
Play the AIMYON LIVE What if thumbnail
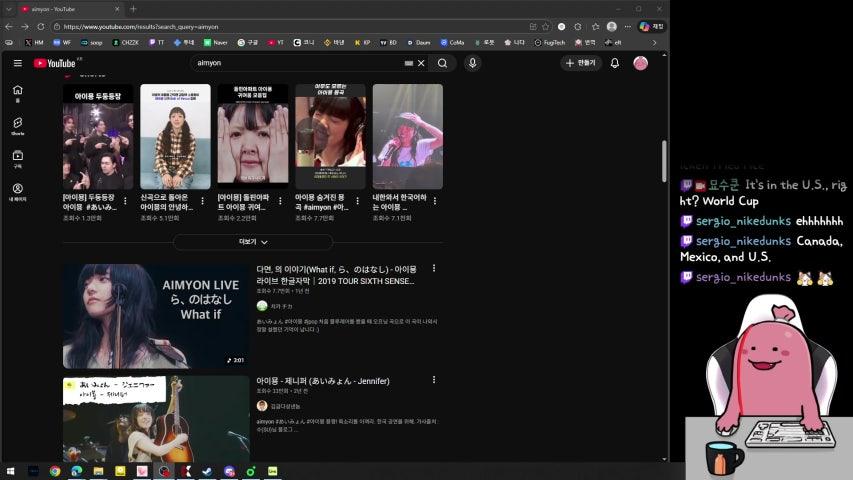(155, 316)
